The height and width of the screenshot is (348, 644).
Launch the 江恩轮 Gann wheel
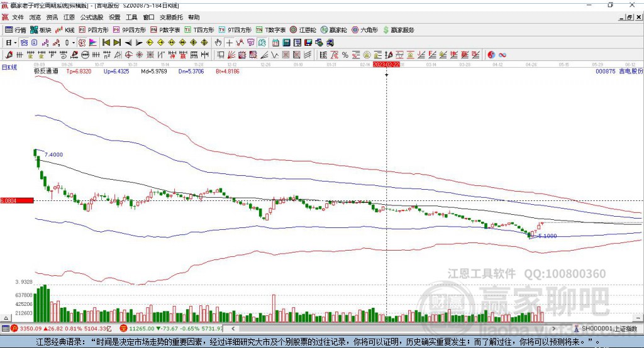[303, 30]
